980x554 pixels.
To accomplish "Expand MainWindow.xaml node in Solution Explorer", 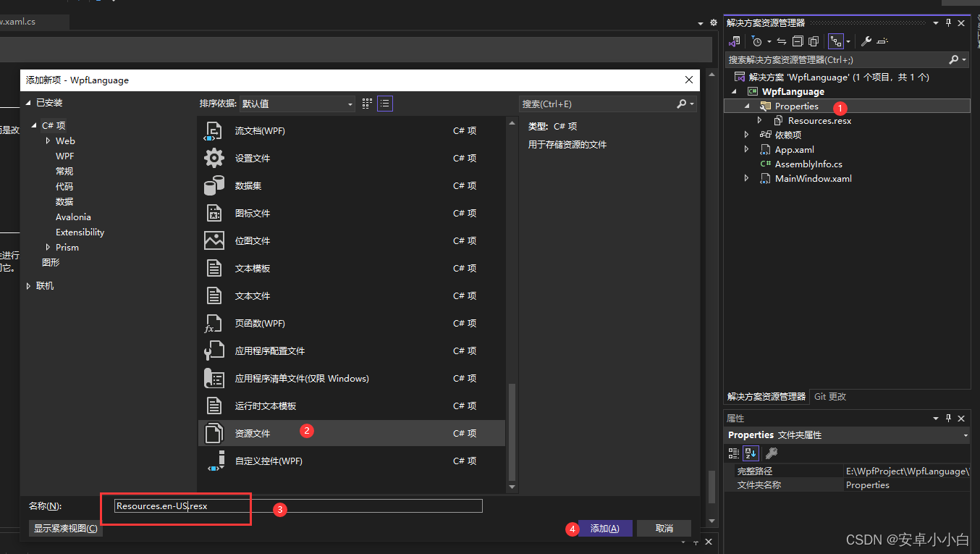I will tap(746, 178).
